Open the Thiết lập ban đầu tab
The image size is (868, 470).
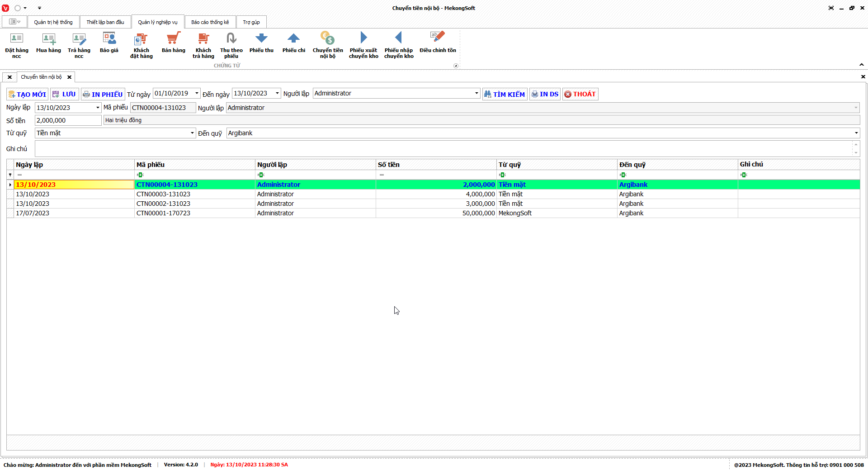[105, 22]
